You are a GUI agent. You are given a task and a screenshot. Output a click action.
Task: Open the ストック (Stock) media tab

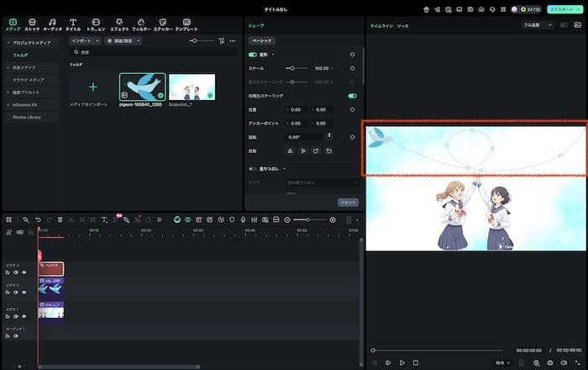point(32,23)
